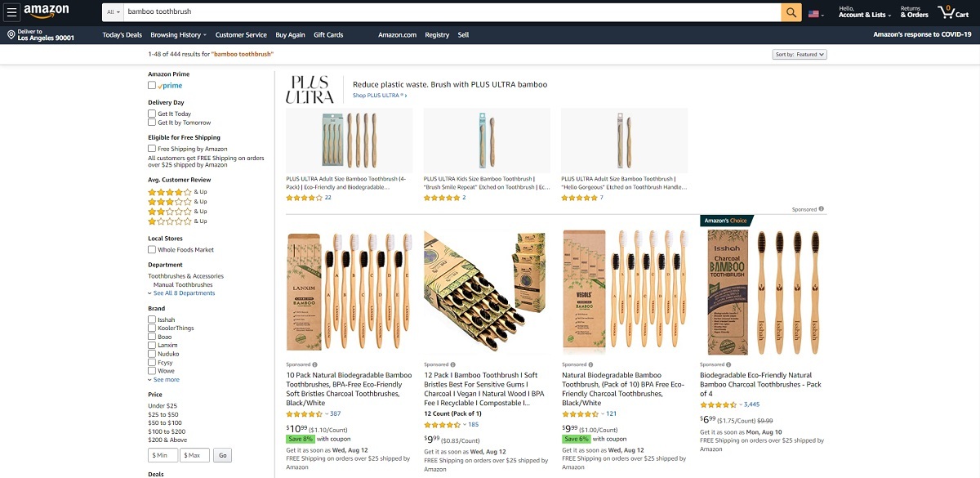The width and height of the screenshot is (980, 478).
Task: Click the minimum price input field
Action: click(x=163, y=455)
